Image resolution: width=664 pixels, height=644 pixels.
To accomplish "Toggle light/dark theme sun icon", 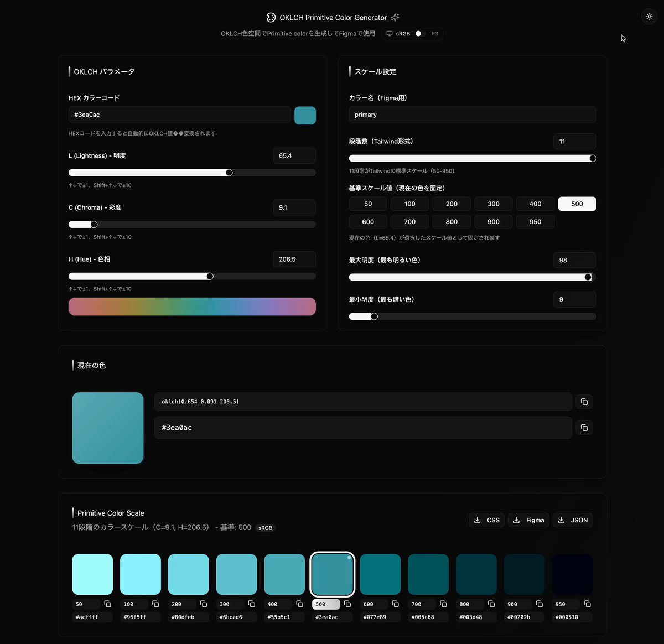I will (x=649, y=17).
